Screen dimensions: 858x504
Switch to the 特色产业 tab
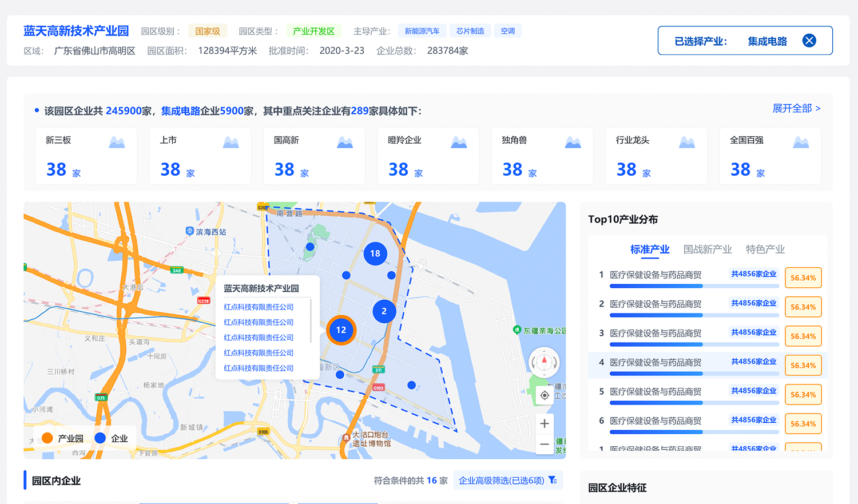click(x=765, y=249)
